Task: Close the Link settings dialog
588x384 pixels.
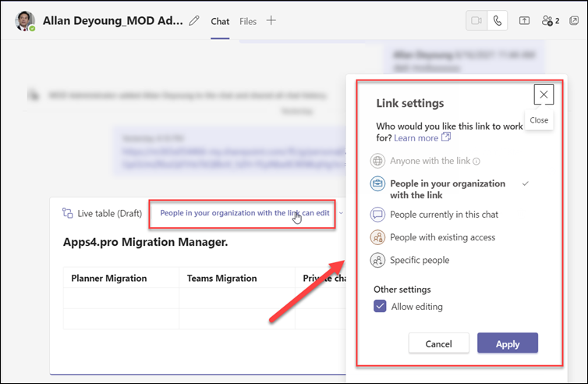Action: (544, 94)
